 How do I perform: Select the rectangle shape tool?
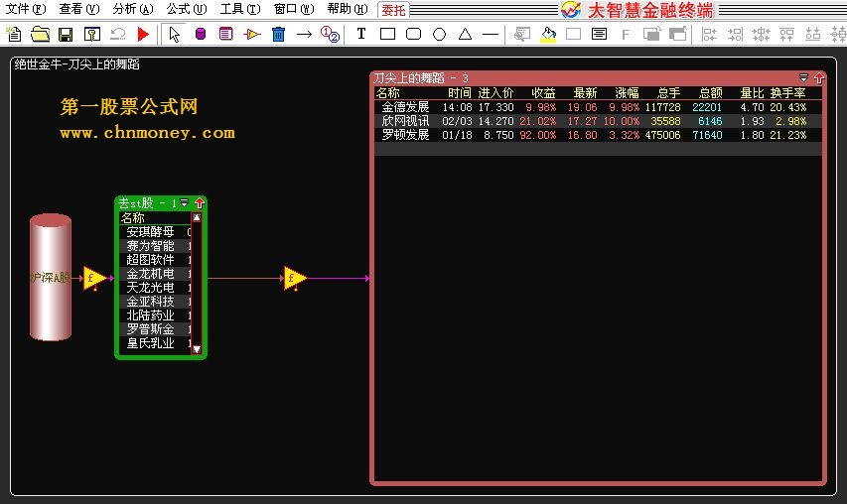coord(387,35)
